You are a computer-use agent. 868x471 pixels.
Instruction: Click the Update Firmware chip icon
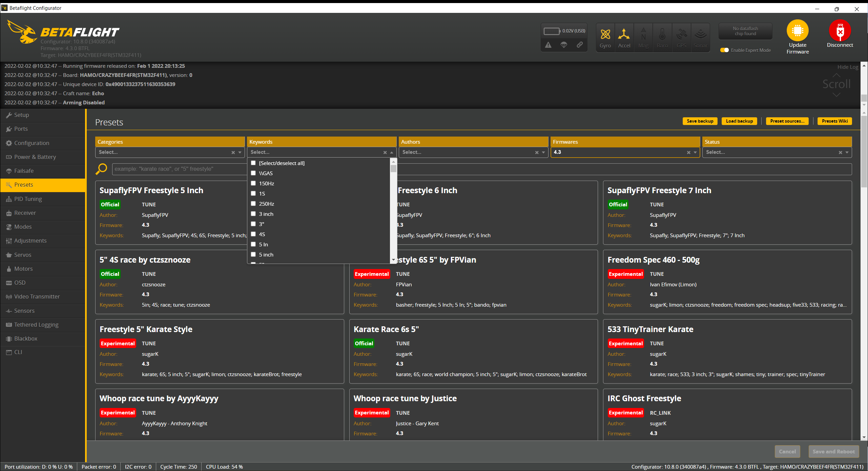coord(797,31)
